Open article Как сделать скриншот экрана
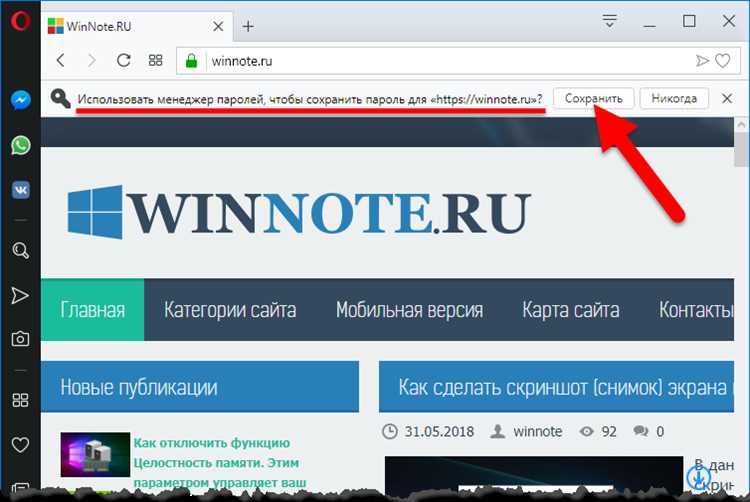 [562, 387]
